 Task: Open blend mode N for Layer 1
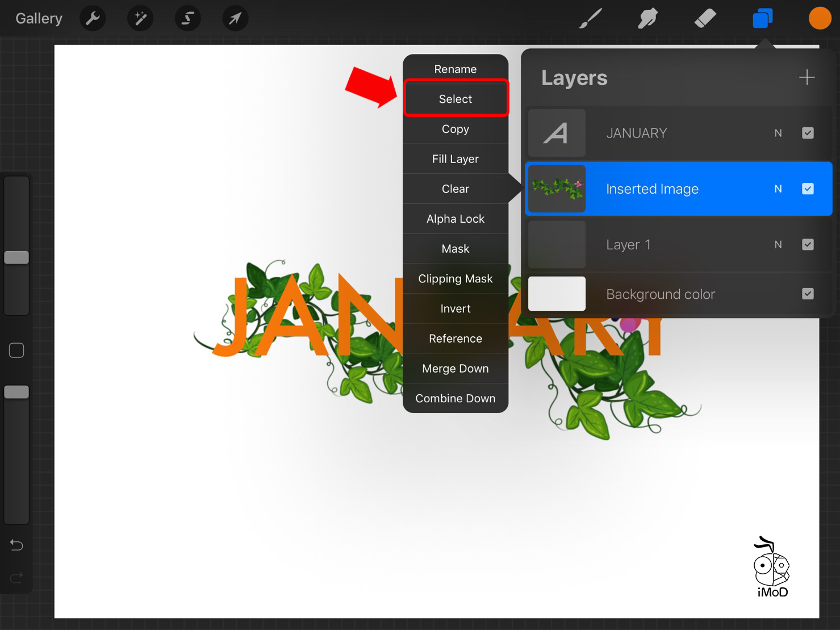click(778, 244)
